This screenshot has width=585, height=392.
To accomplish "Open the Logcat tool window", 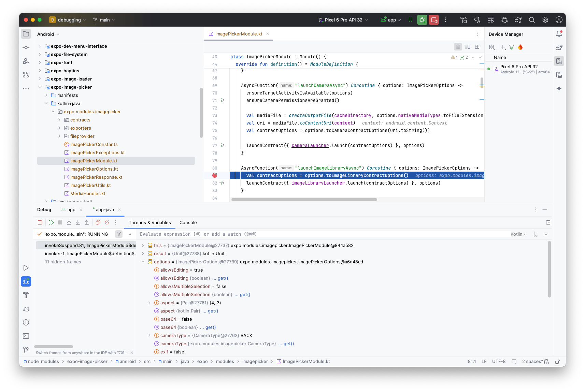I will coord(26,309).
